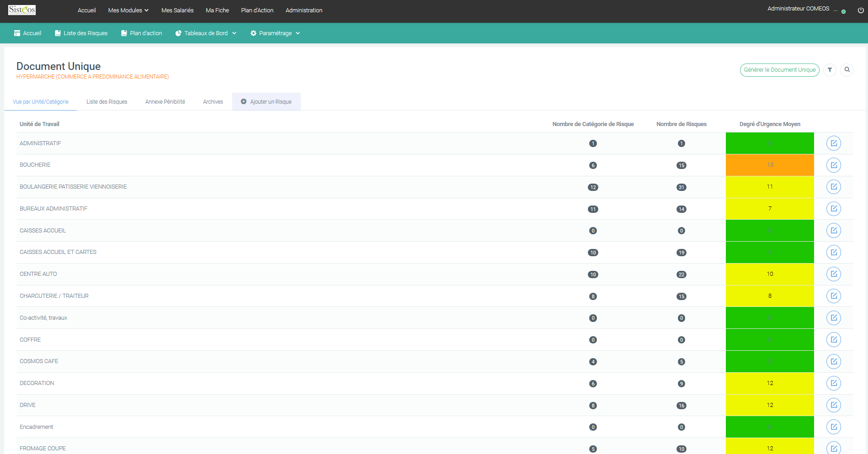Switch to the Liste des Risques tab

click(x=107, y=102)
